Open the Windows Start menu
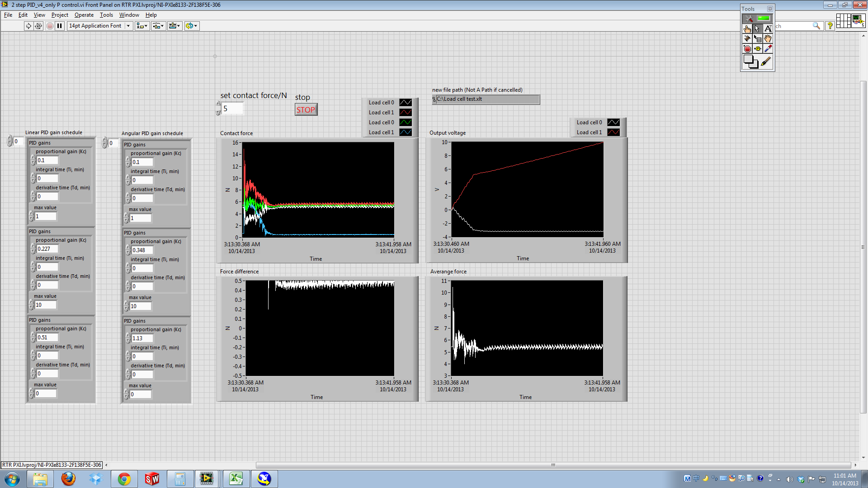The height and width of the screenshot is (488, 868). [12, 479]
